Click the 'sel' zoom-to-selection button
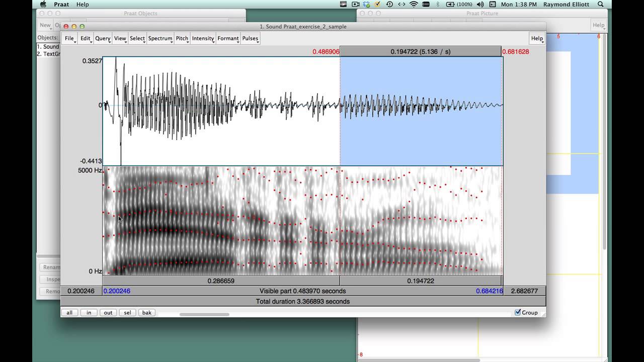The width and height of the screenshot is (644, 362). point(127,313)
